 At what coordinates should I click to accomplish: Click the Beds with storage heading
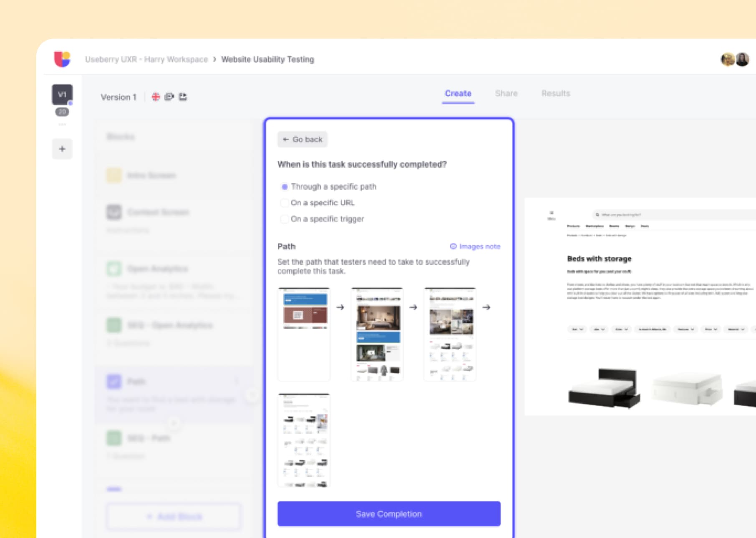(599, 259)
